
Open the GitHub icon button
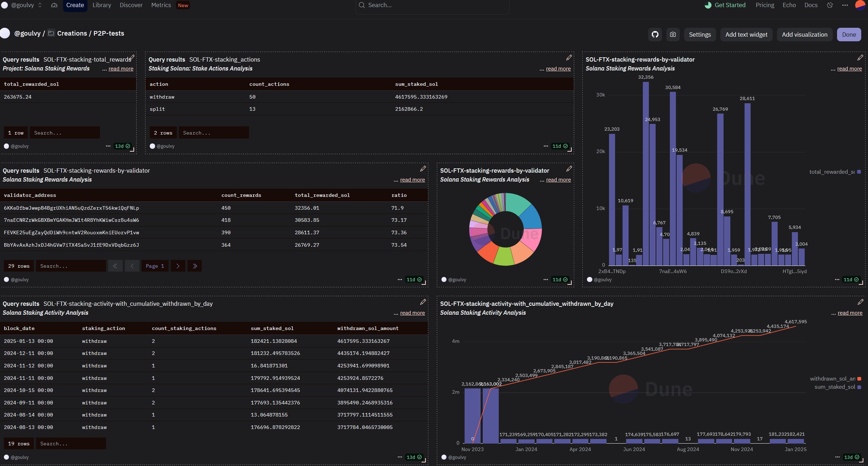pos(655,35)
